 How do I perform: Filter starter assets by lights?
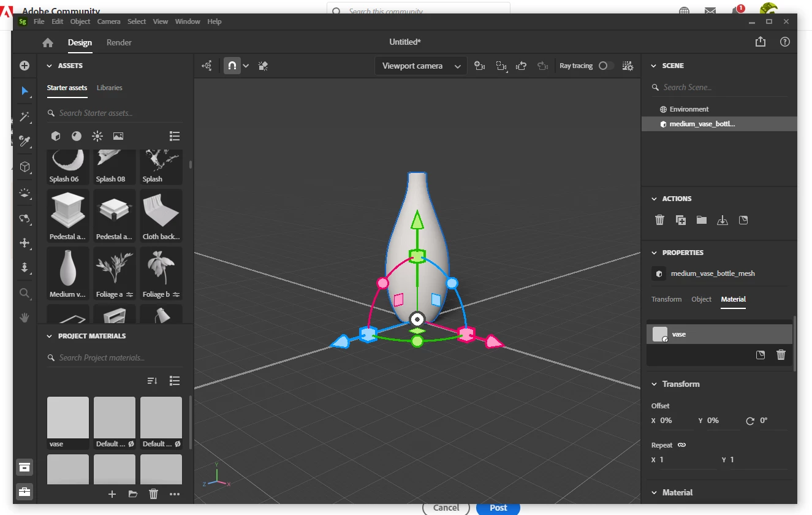pyautogui.click(x=97, y=136)
